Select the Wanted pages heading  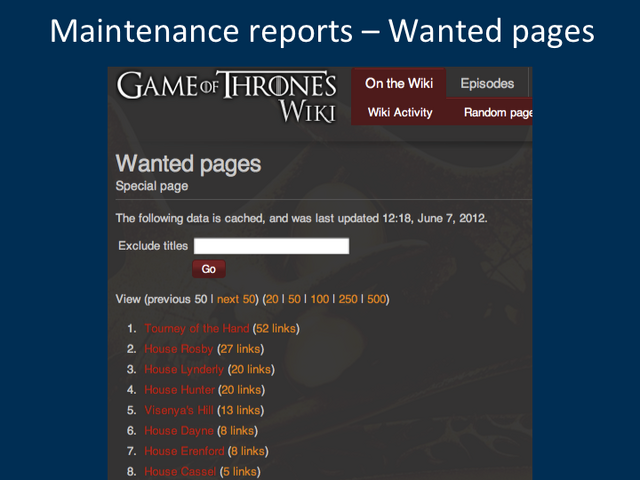pos(188,164)
